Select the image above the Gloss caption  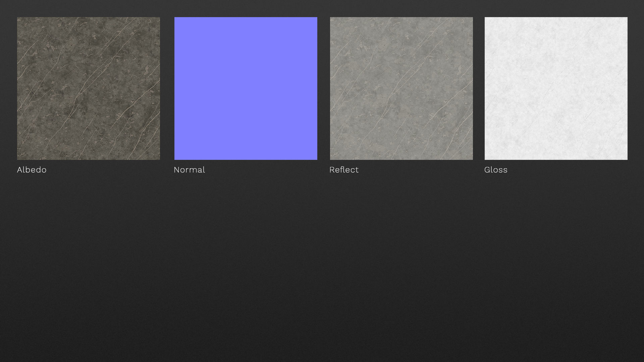click(x=556, y=88)
